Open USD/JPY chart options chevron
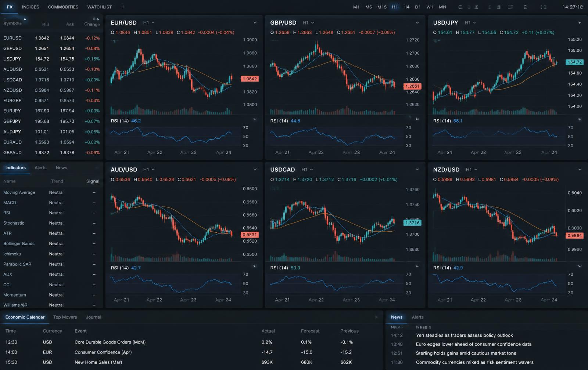 (x=580, y=23)
